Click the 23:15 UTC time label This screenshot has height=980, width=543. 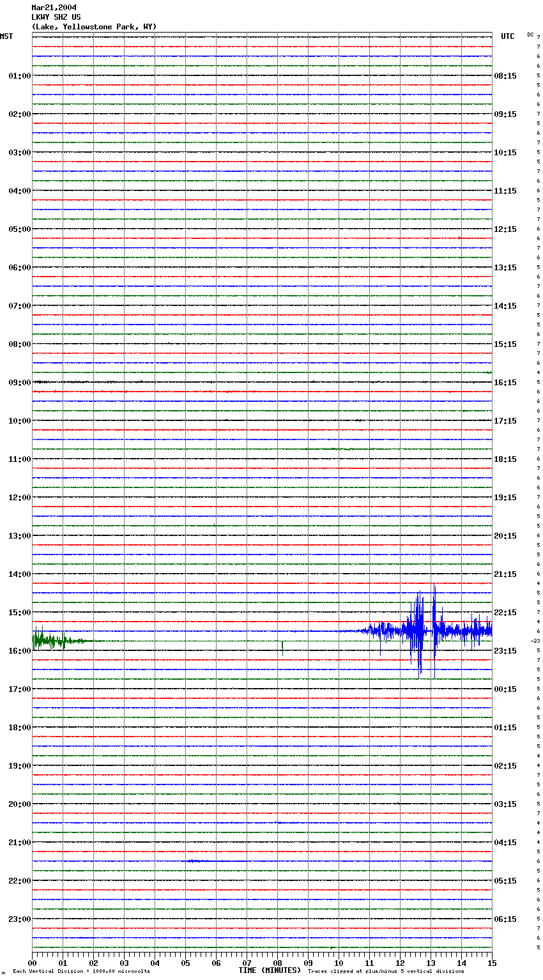[505, 651]
